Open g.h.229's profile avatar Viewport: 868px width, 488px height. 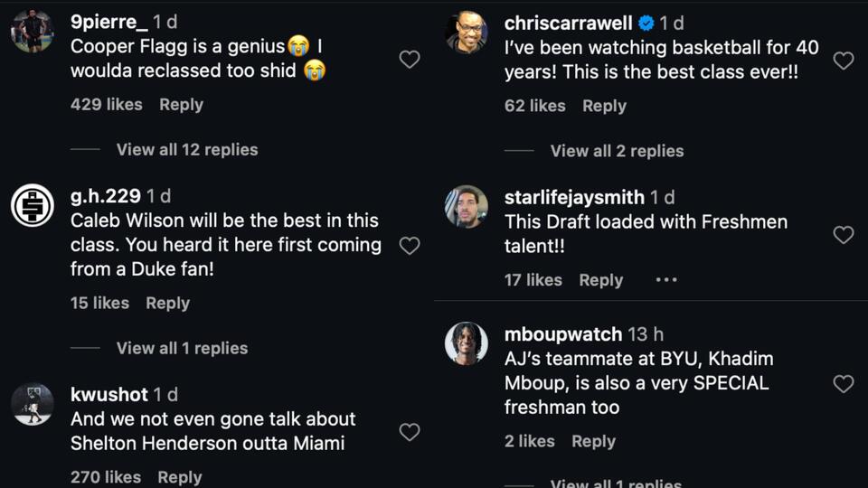[x=33, y=205]
